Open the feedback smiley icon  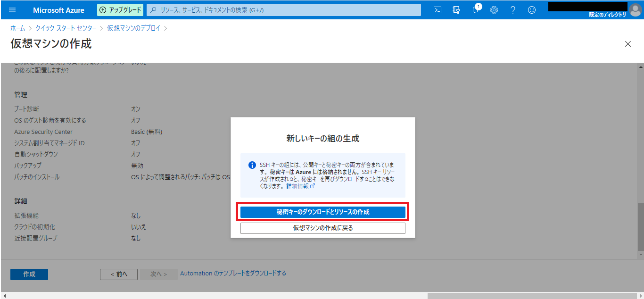coord(532,10)
